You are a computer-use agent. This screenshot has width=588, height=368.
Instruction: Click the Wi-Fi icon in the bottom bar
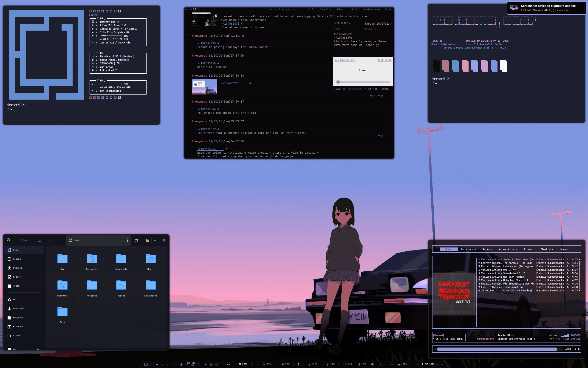point(372,364)
